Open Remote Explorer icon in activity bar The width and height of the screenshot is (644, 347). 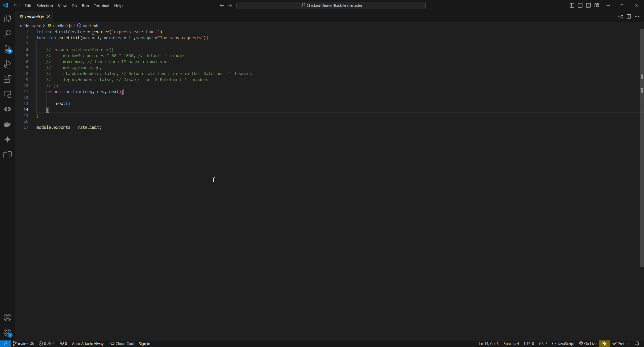pos(8,94)
